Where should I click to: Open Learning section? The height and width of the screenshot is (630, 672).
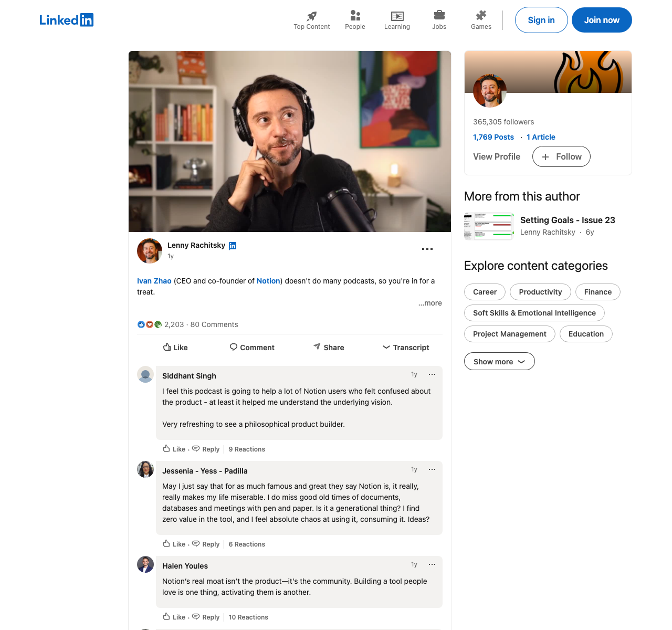point(397,20)
